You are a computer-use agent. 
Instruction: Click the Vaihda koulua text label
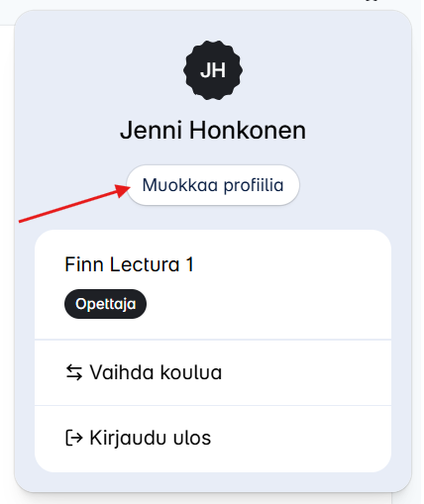point(156,372)
